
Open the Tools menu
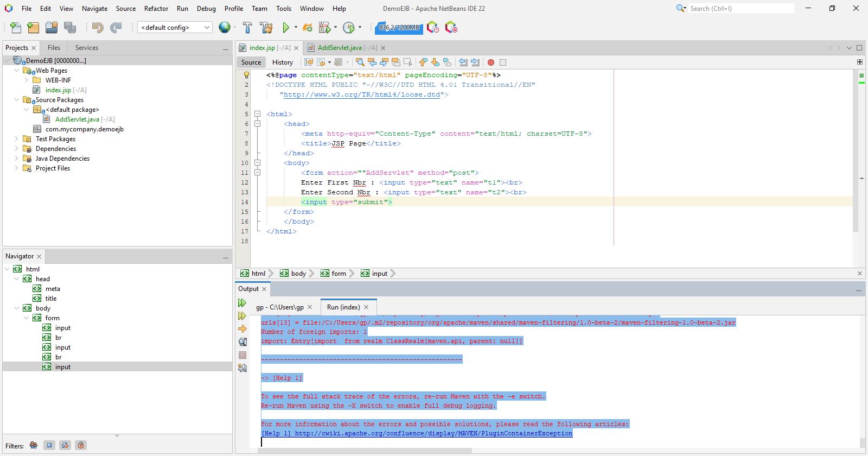(284, 9)
